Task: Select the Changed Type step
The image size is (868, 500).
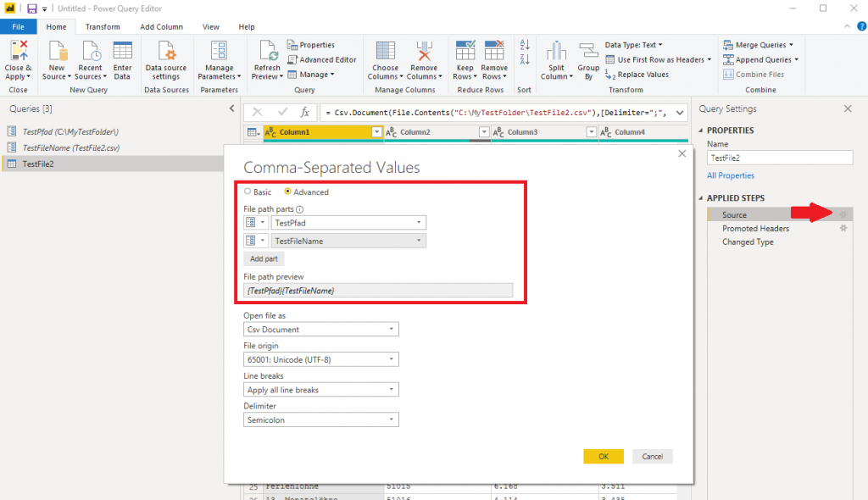Action: point(748,242)
